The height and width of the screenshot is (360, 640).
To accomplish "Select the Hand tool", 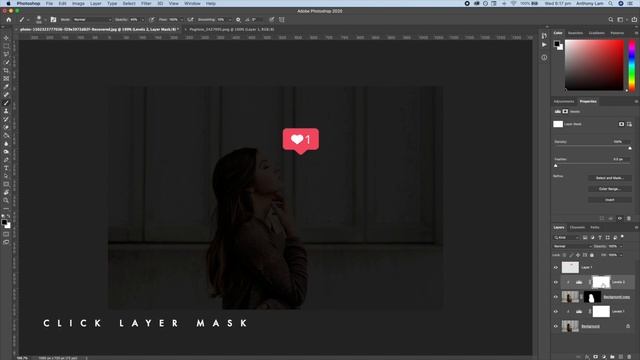I will [6, 192].
